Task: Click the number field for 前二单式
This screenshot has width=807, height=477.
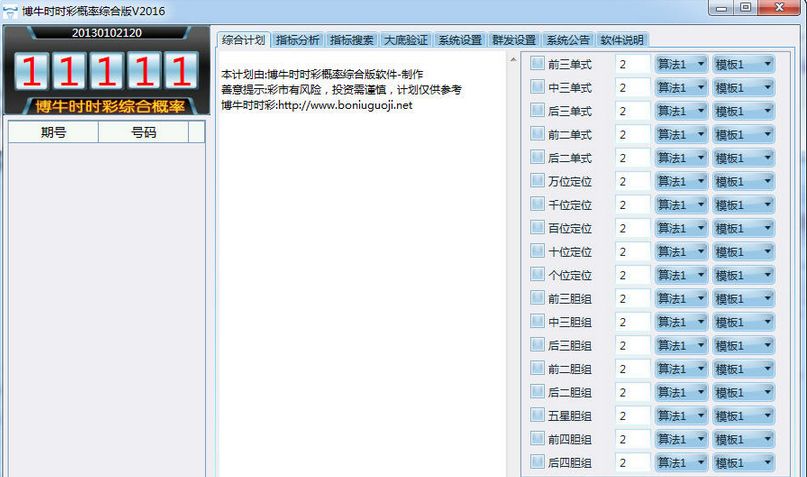Action: click(633, 134)
